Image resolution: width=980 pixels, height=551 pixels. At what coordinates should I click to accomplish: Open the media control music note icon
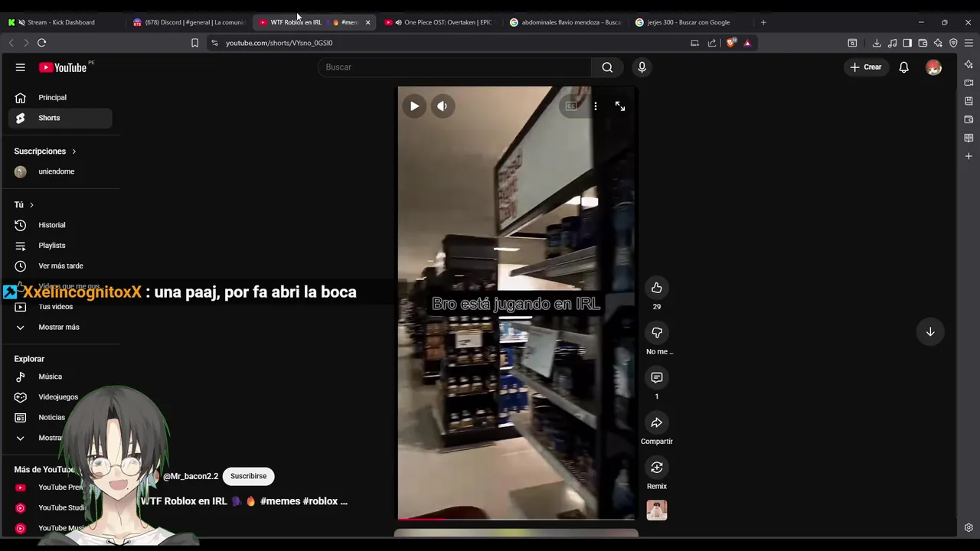pyautogui.click(x=892, y=43)
